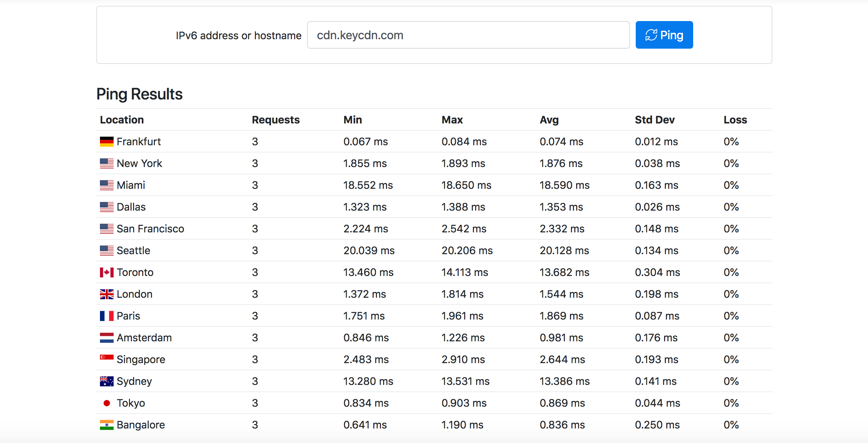
Task: Select the Seattle location name
Action: coord(133,251)
